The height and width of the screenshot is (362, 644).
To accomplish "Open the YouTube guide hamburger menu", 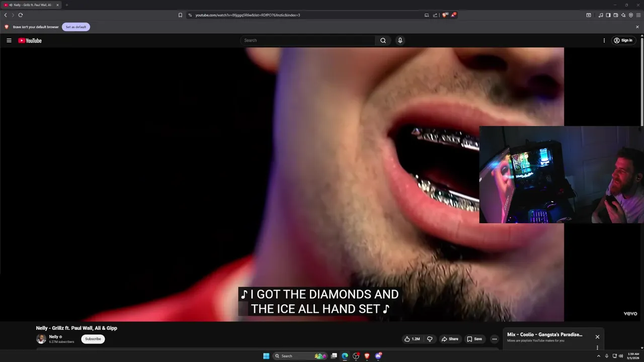I will tap(9, 40).
